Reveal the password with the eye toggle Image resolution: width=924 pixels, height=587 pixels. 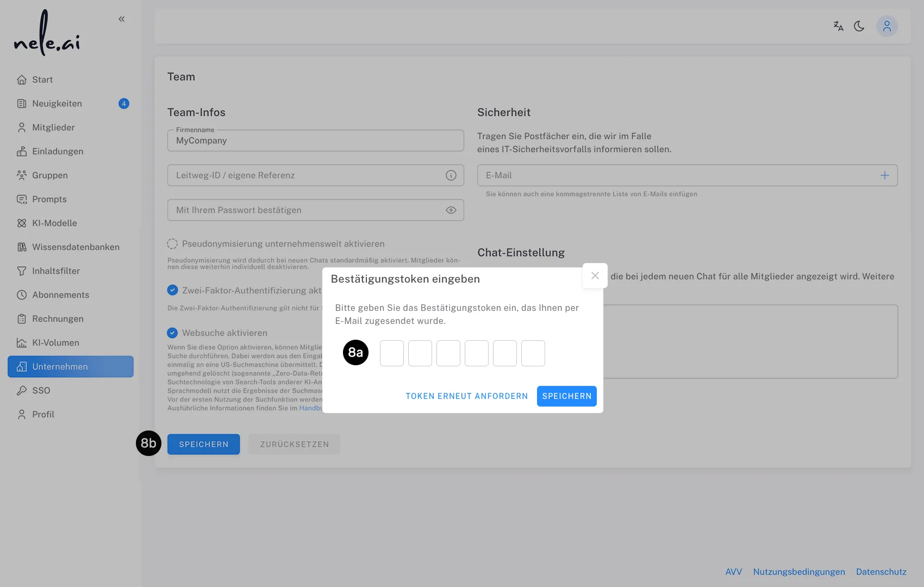[451, 210]
